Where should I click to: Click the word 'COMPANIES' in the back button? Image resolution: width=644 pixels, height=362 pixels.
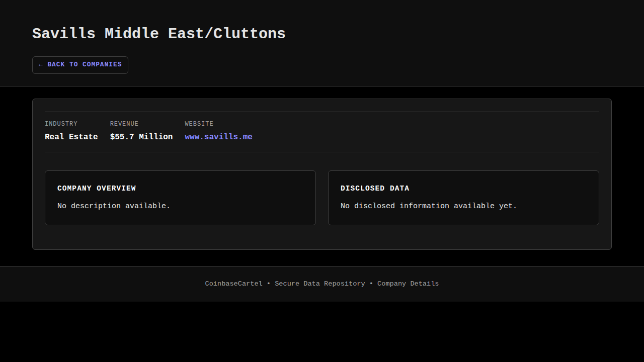click(102, 64)
